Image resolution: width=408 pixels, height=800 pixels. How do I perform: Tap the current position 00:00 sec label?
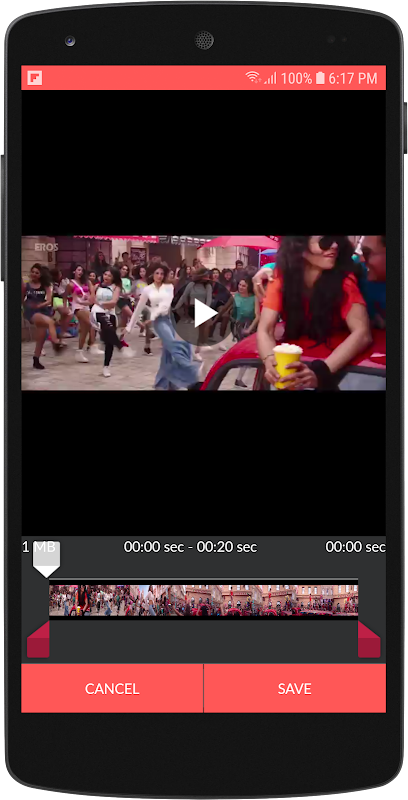(x=355, y=547)
